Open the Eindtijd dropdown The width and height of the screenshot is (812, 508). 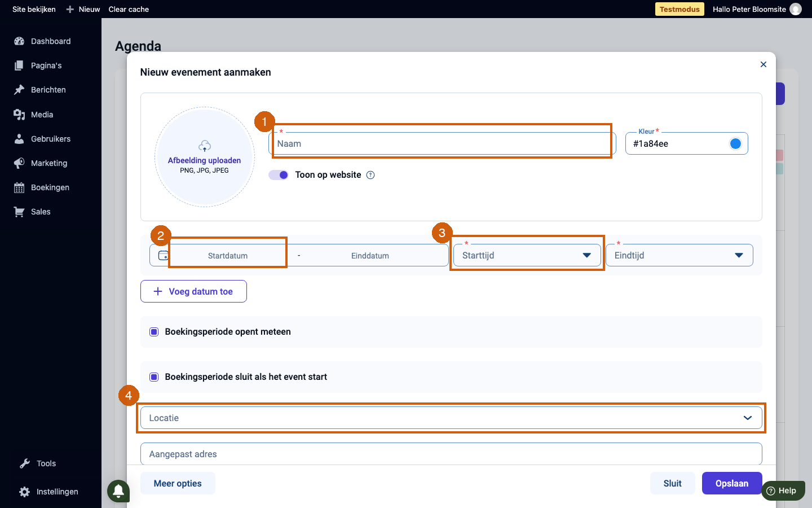tap(679, 255)
